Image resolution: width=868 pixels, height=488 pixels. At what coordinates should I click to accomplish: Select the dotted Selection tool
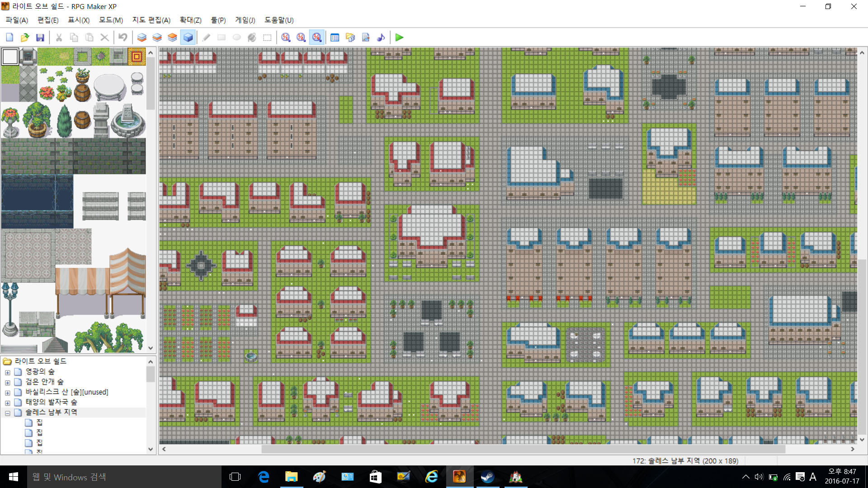[x=267, y=38]
